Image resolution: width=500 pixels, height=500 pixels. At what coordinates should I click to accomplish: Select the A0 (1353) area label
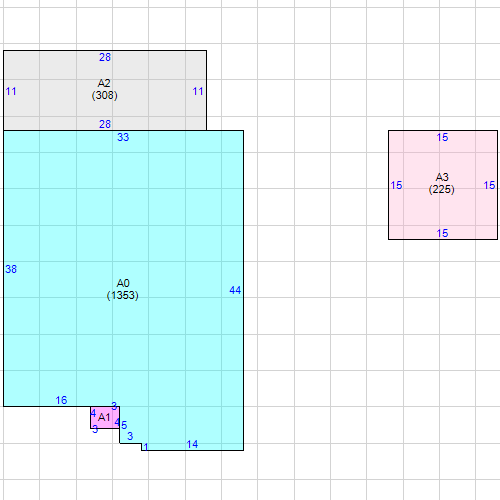123,289
